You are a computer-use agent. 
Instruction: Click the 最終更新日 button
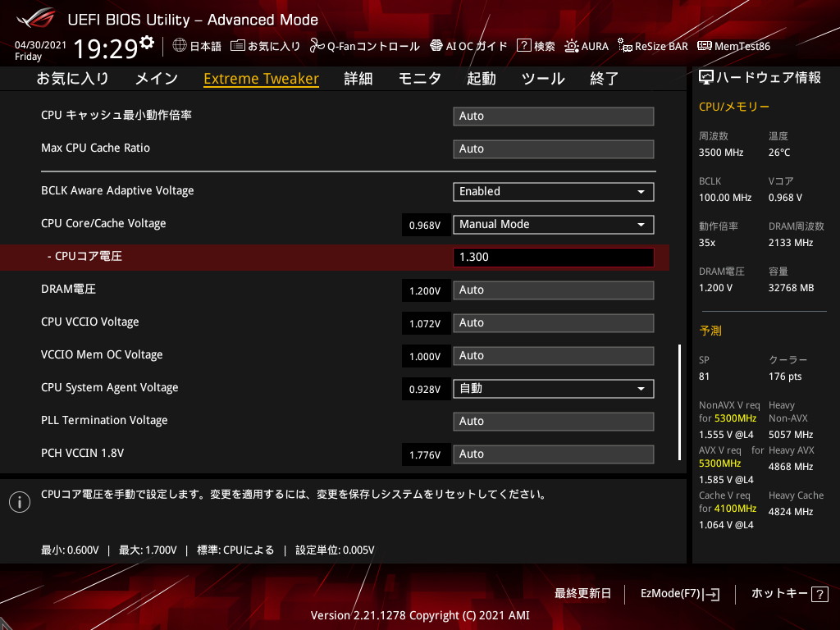[x=582, y=594]
